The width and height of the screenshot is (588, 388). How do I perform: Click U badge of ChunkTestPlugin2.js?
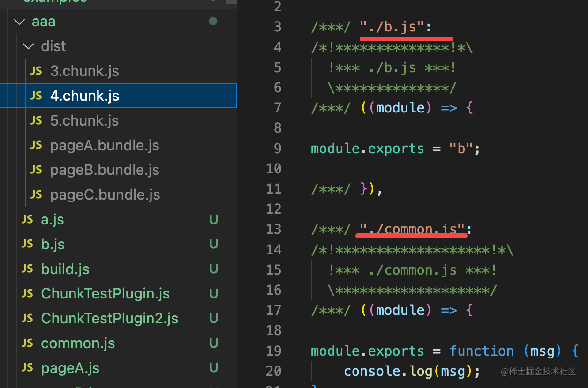coord(213,319)
